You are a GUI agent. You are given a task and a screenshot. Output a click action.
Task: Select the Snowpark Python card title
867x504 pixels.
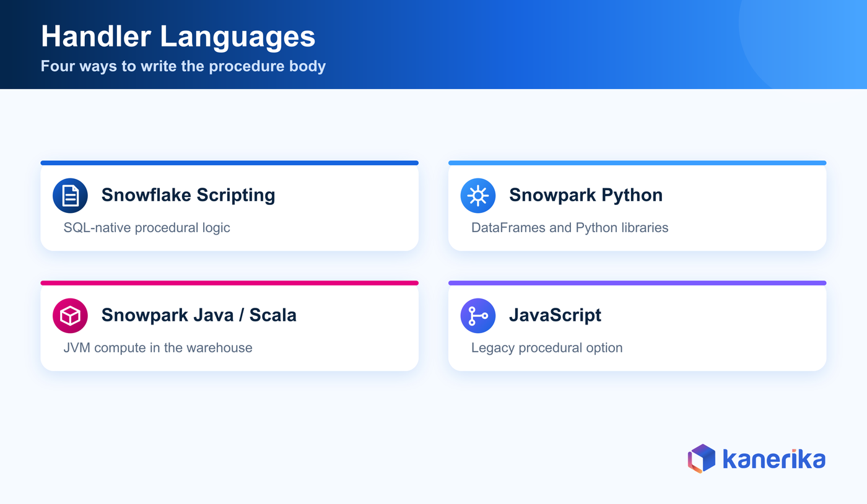point(586,195)
